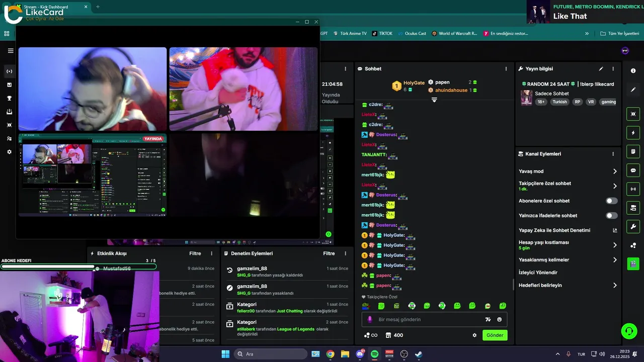Open the shop icon showing 400

click(x=394, y=335)
